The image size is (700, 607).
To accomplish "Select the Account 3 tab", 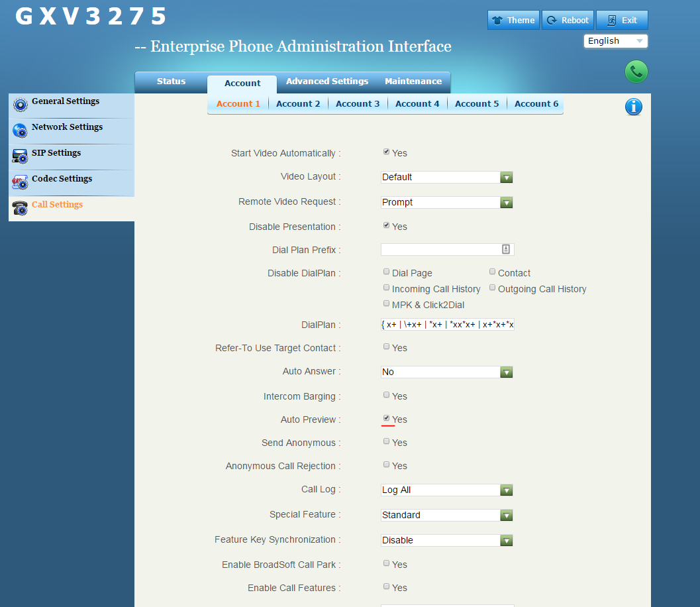I will [358, 104].
